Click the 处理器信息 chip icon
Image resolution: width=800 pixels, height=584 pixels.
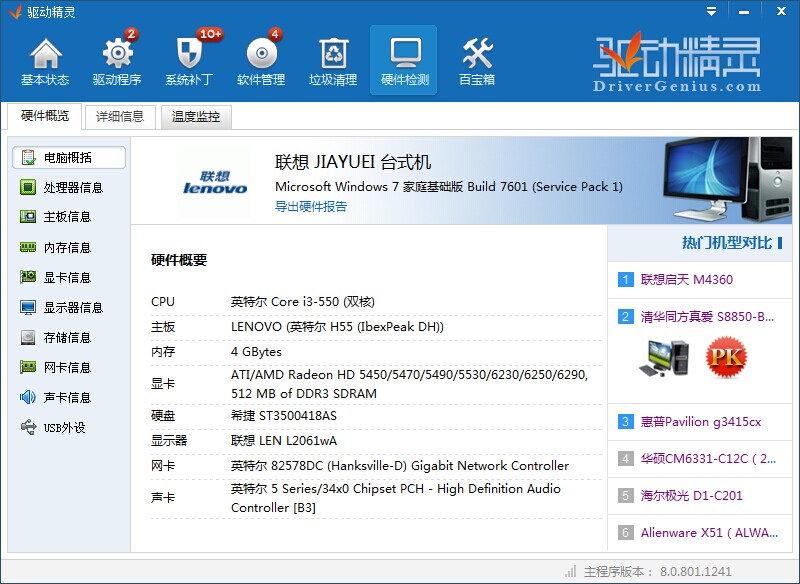point(28,187)
